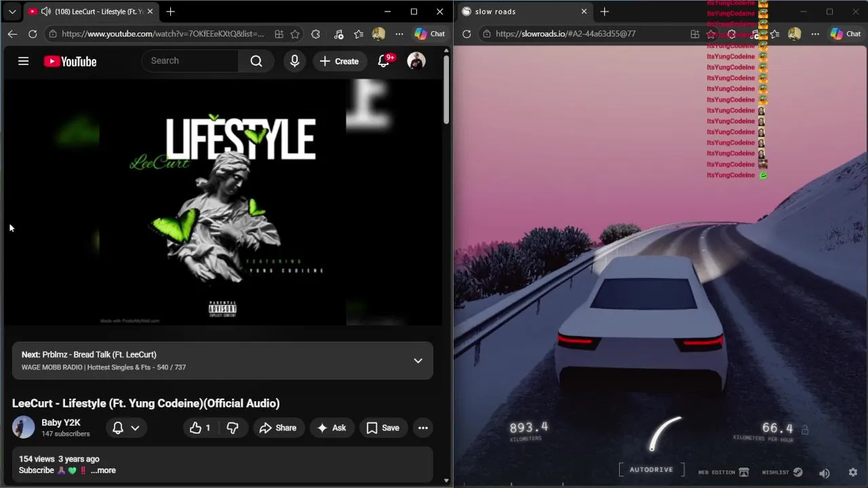Start voice search with the microphone icon
The height and width of the screenshot is (488, 868).
point(294,61)
